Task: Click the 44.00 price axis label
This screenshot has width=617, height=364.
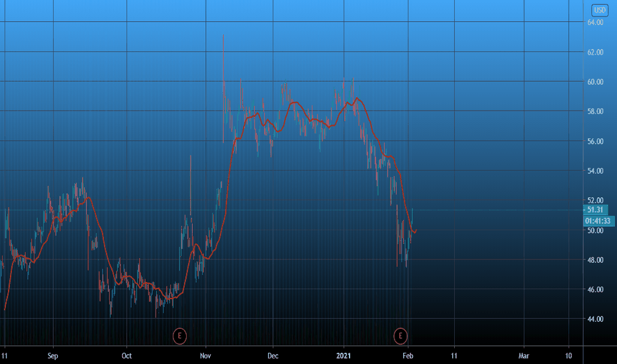Action: [x=595, y=319]
